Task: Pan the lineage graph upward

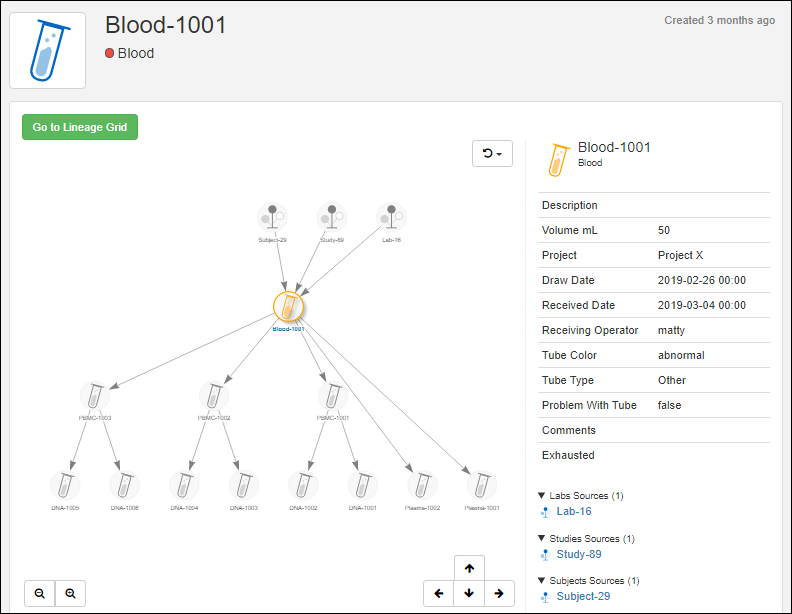Action: click(469, 568)
